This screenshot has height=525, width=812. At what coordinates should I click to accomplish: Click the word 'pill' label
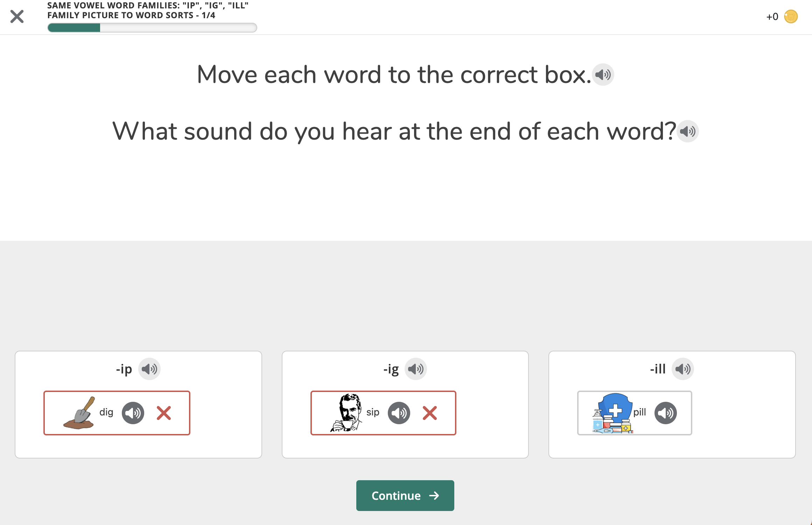[639, 412]
